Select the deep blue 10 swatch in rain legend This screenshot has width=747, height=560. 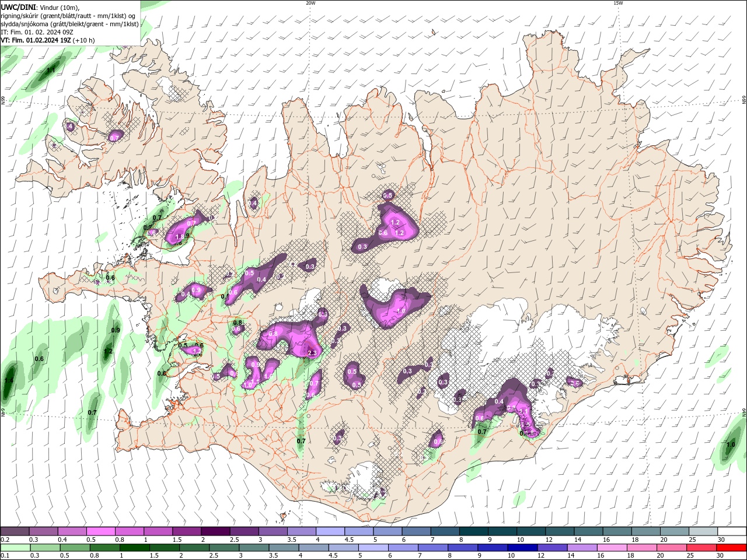coord(522,548)
